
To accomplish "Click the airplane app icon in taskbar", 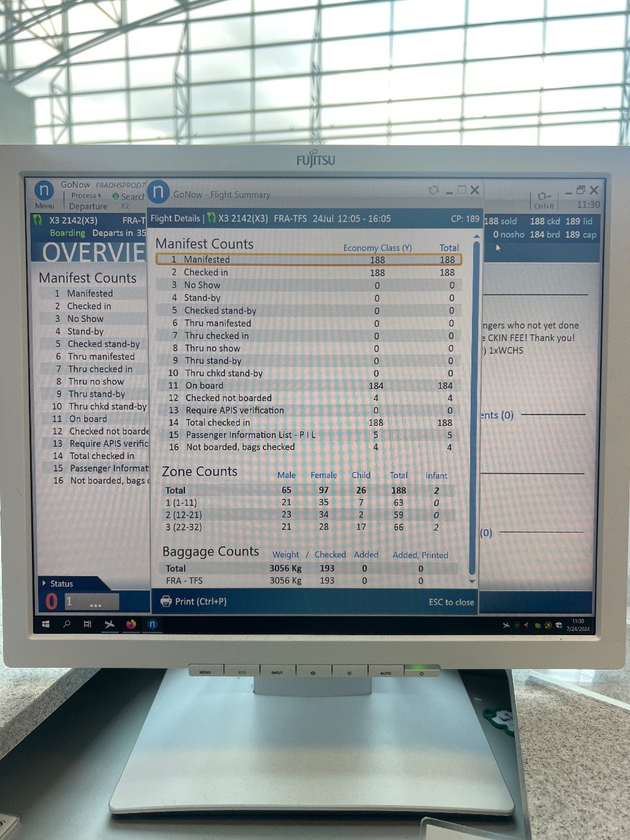I will point(110,624).
